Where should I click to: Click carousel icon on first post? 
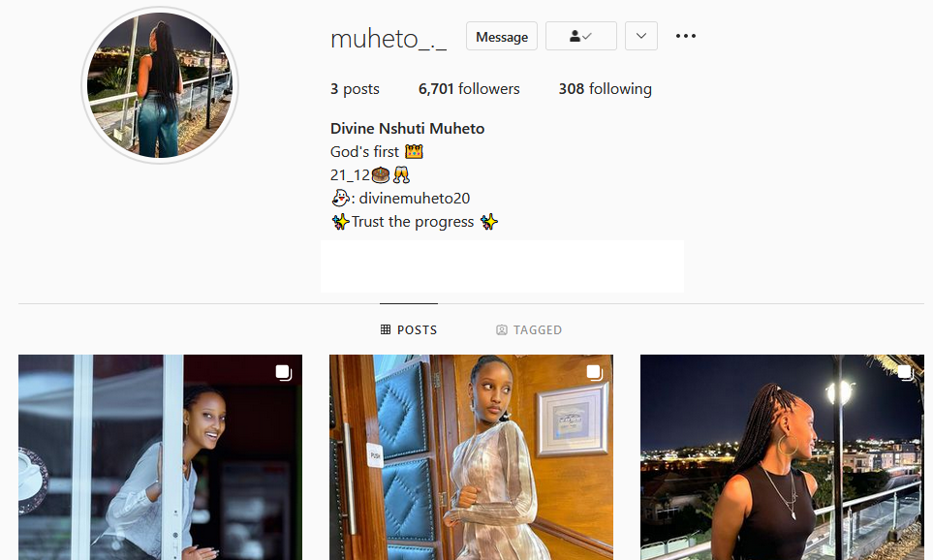[x=284, y=373]
